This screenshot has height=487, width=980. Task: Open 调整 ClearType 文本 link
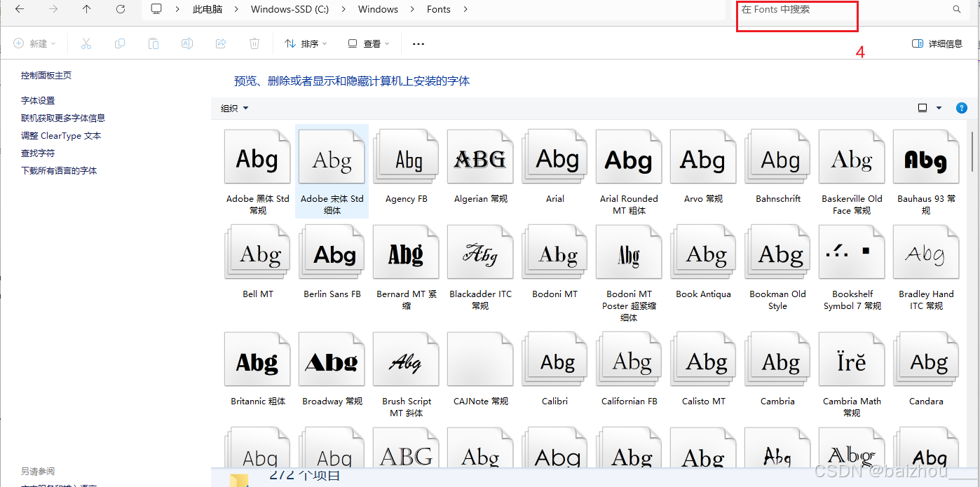pyautogui.click(x=61, y=135)
